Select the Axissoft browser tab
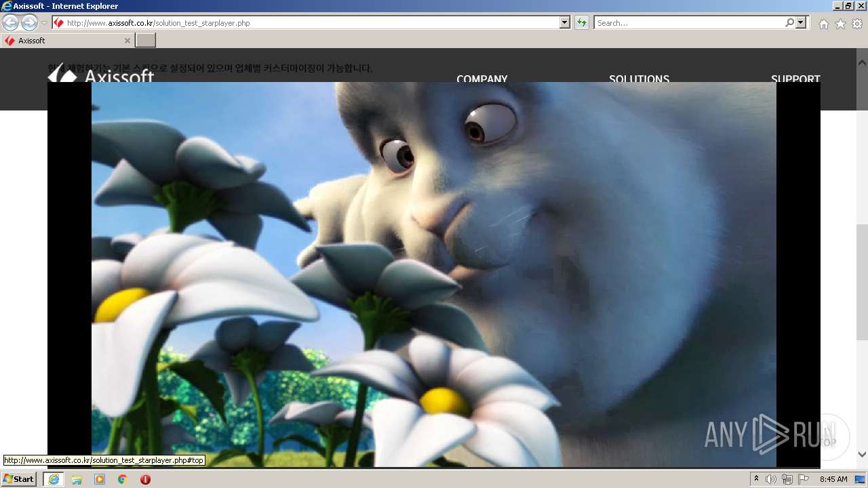 pyautogui.click(x=67, y=41)
